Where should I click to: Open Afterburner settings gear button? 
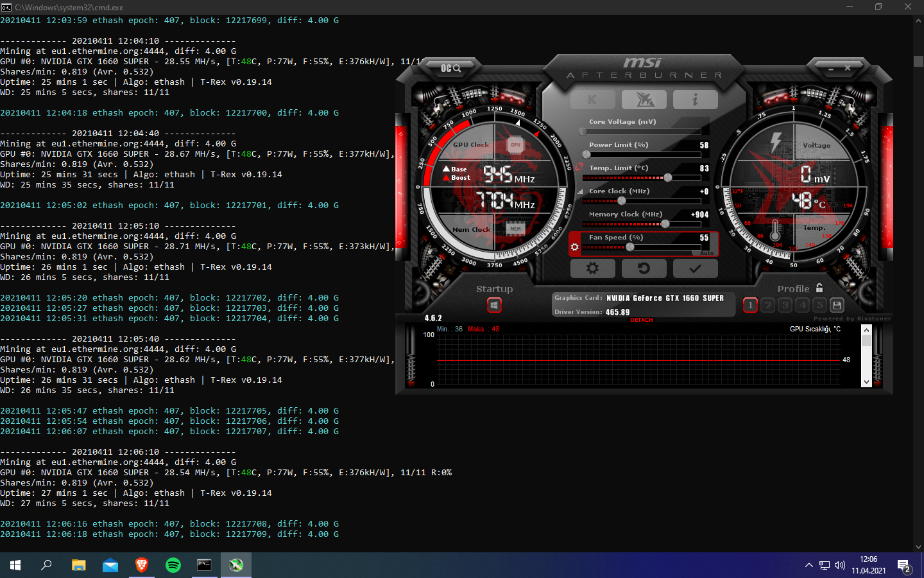pos(592,268)
